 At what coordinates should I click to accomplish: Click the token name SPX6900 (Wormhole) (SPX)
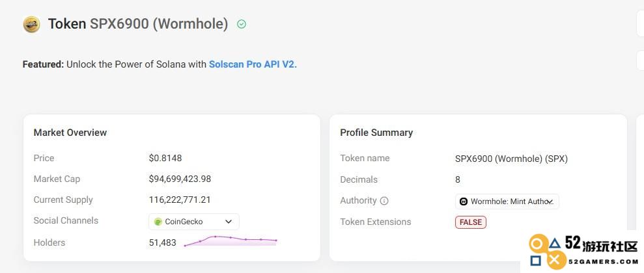tap(511, 159)
